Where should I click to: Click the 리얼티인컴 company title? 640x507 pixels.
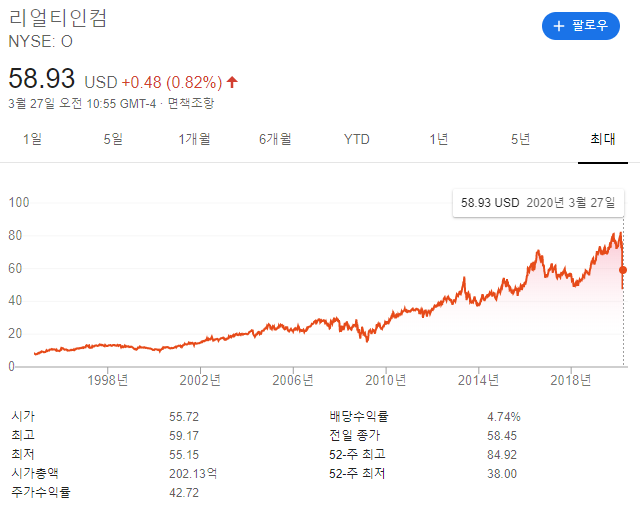pyautogui.click(x=58, y=18)
